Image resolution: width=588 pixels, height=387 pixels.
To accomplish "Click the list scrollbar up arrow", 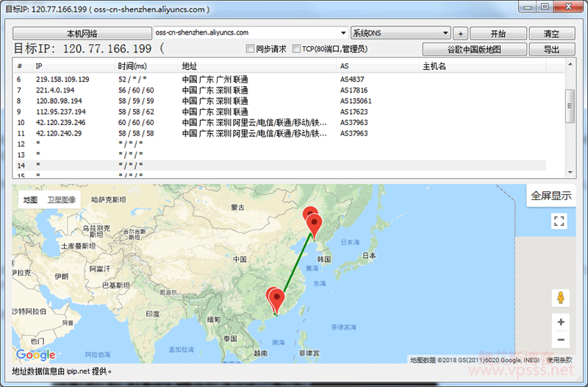I will 570,65.
